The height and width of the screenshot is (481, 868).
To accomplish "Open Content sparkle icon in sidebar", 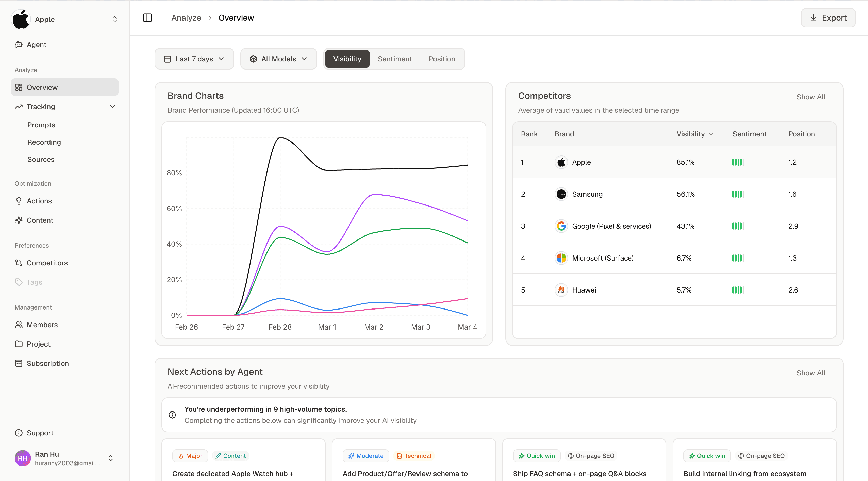I will pyautogui.click(x=19, y=220).
